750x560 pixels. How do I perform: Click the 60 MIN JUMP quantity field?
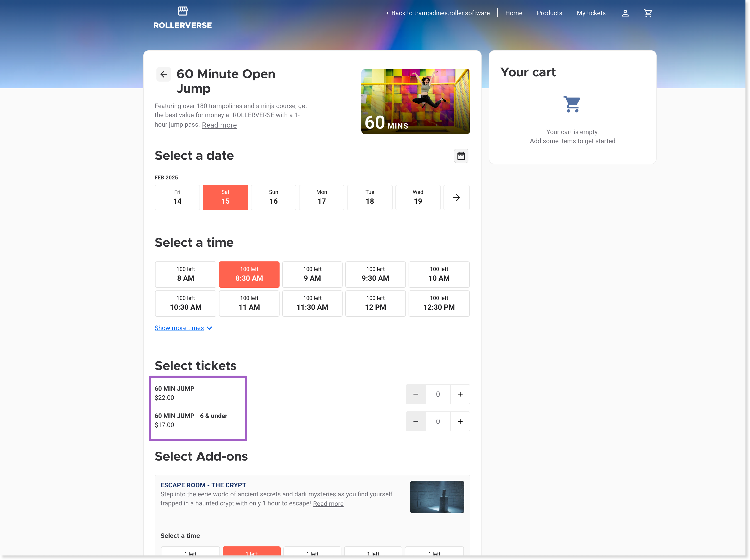438,394
